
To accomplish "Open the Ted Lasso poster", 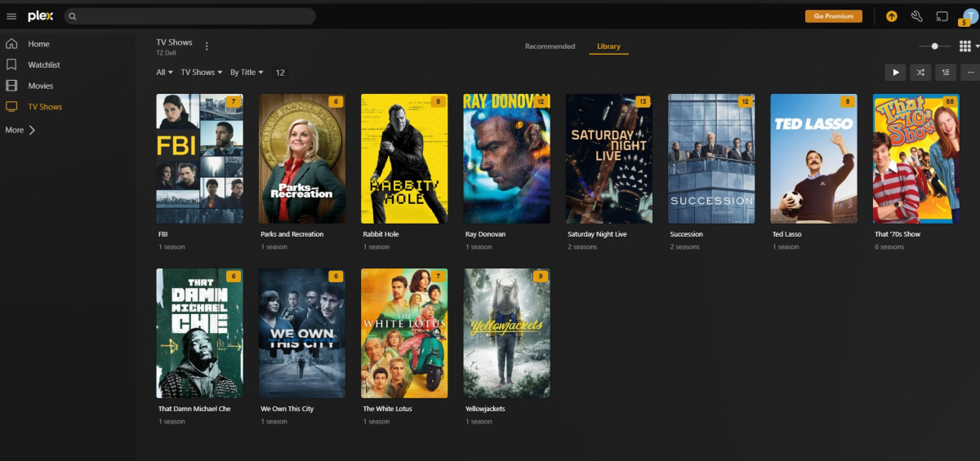I will [813, 158].
